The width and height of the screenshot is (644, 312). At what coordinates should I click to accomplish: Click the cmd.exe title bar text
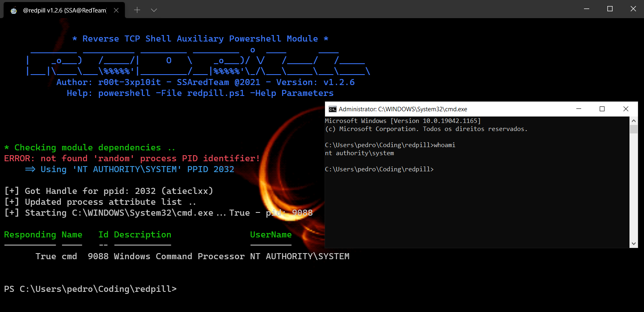pos(403,109)
